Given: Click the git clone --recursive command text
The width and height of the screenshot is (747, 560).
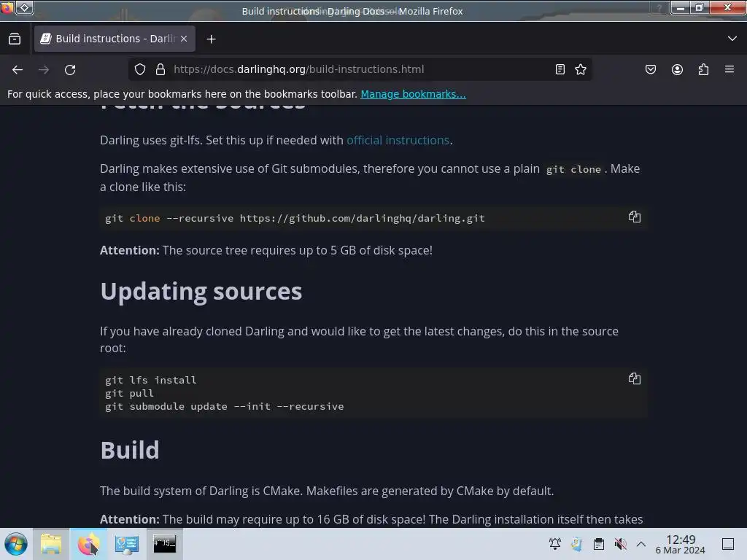Looking at the screenshot, I should (295, 218).
